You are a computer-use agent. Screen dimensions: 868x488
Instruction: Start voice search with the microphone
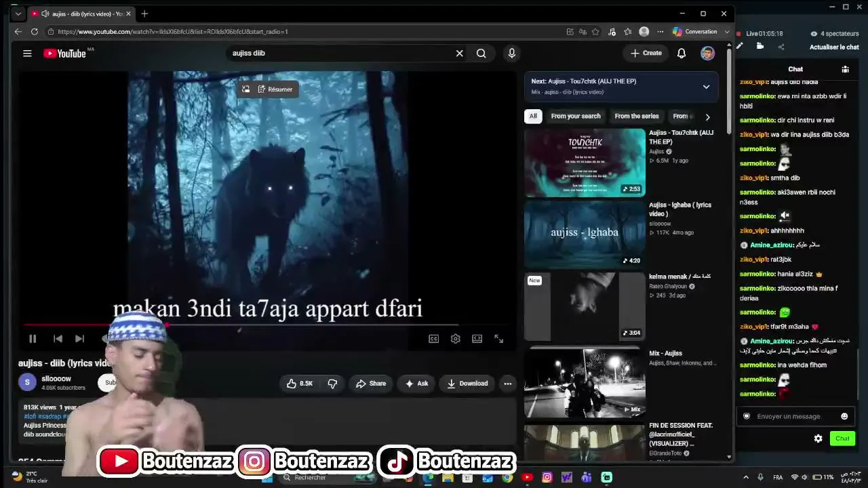pos(512,54)
